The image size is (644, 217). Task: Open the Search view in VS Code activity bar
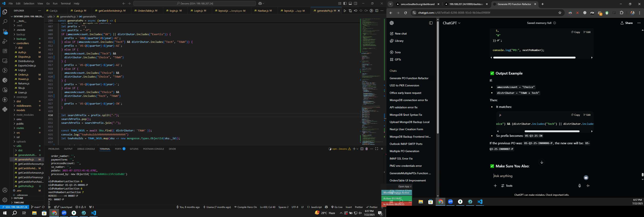[5, 22]
